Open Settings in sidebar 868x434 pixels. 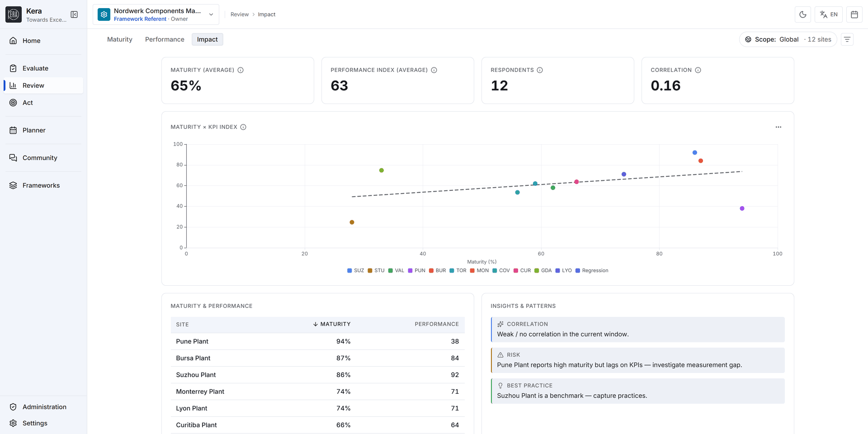pos(43,423)
